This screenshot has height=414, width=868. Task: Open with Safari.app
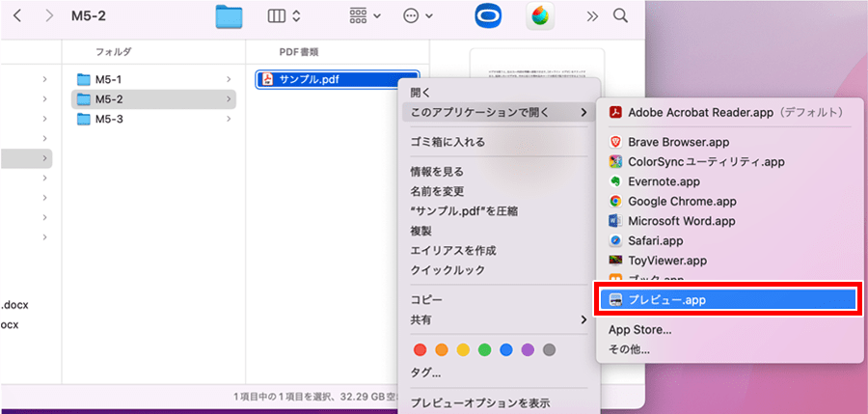click(729, 240)
